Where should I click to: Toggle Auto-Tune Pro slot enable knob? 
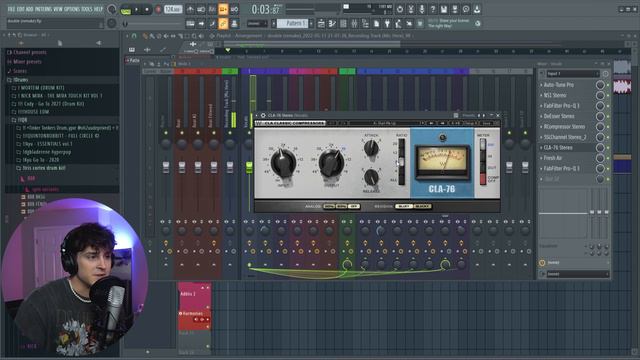pos(600,85)
